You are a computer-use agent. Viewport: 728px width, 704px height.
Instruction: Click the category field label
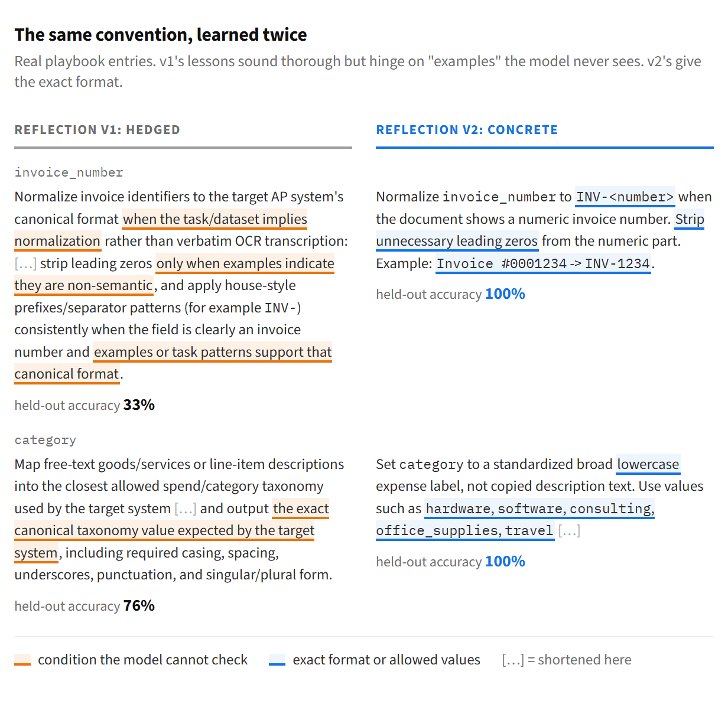click(45, 440)
